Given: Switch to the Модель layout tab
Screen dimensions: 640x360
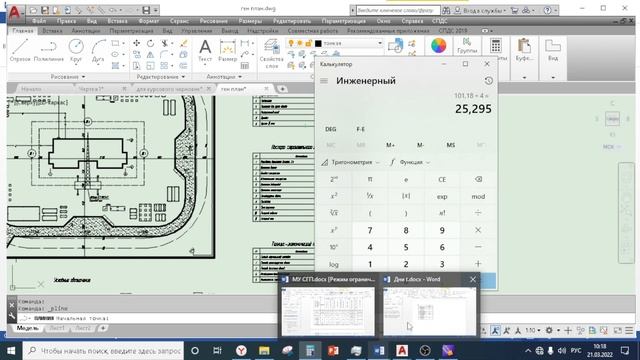Looking at the screenshot, I should tap(27, 328).
